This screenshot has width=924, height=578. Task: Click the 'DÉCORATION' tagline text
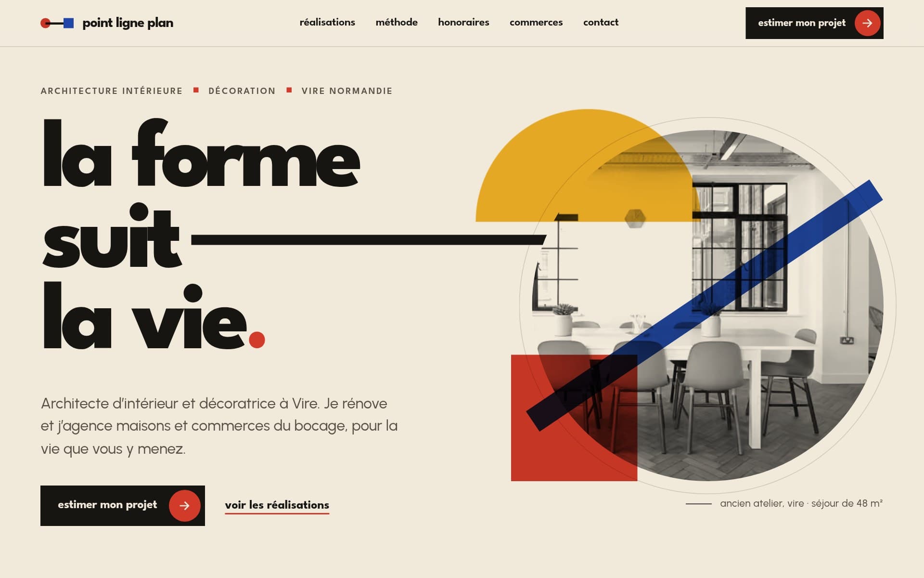[242, 91]
